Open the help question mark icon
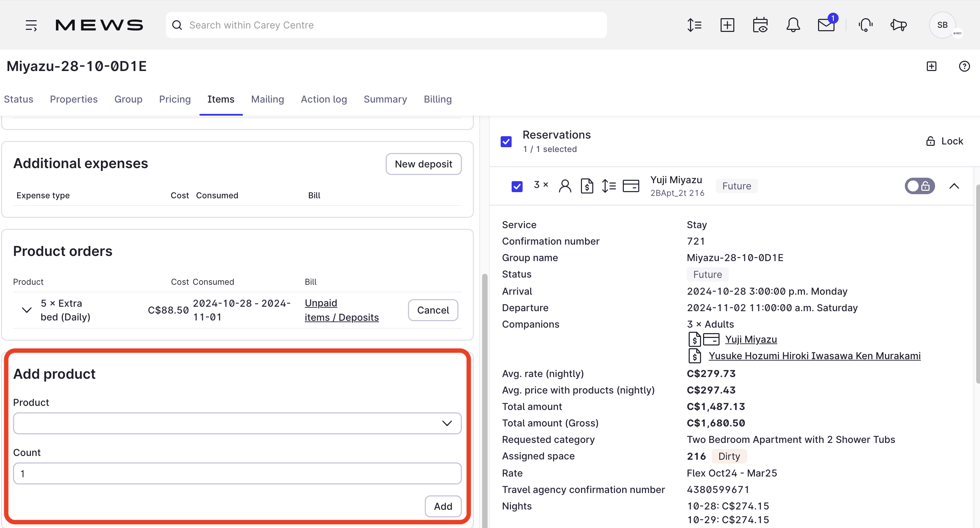Viewport: 980px width, 528px height. coord(964,66)
